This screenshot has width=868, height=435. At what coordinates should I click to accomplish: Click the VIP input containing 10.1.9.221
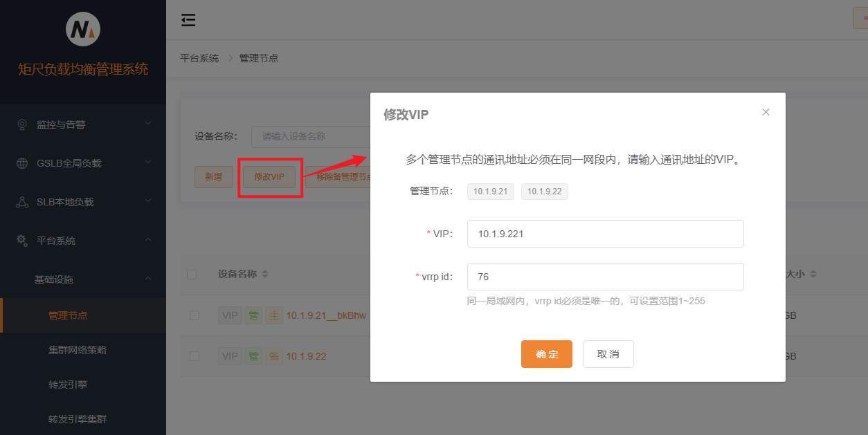(x=605, y=234)
